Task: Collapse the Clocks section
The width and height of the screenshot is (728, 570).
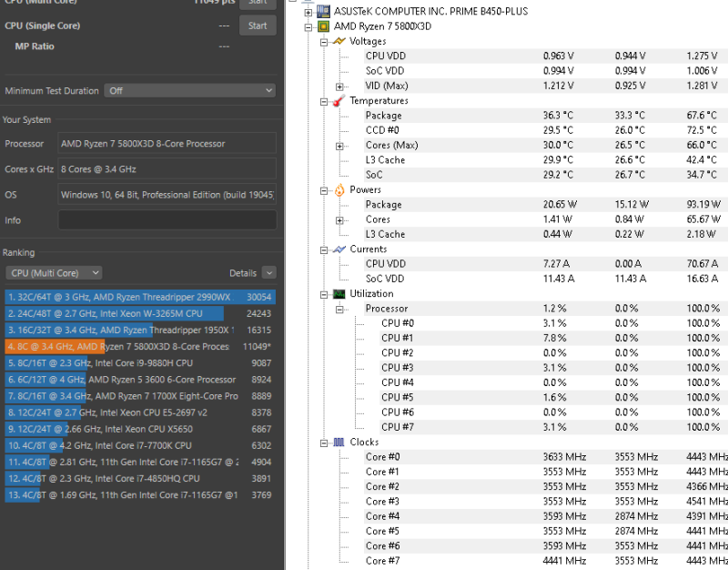Action: pyautogui.click(x=324, y=443)
